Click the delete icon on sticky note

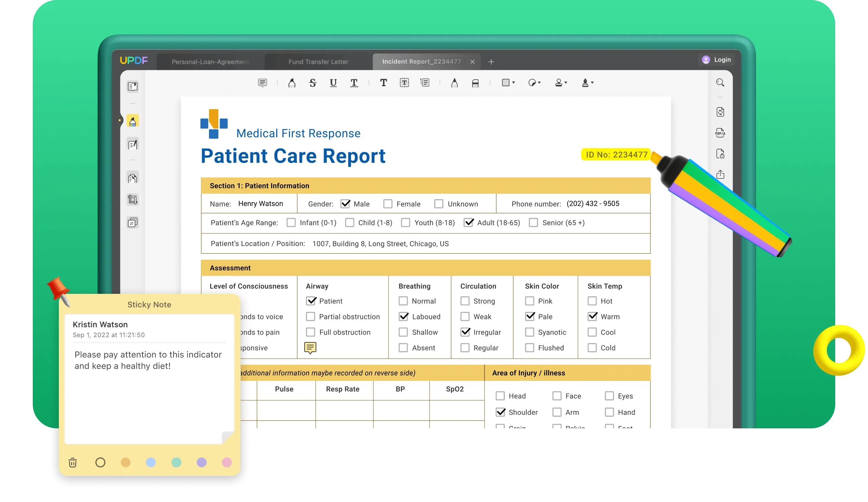[72, 462]
